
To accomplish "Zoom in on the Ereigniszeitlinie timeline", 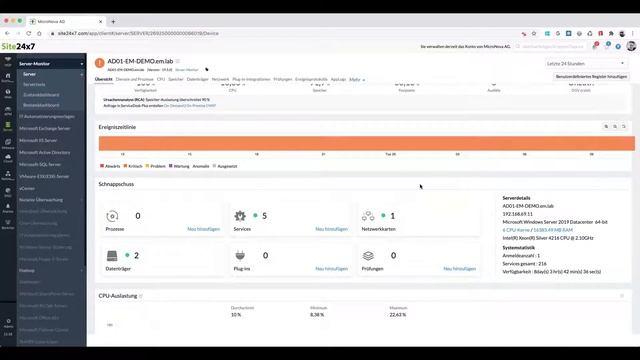I will [x=606, y=127].
